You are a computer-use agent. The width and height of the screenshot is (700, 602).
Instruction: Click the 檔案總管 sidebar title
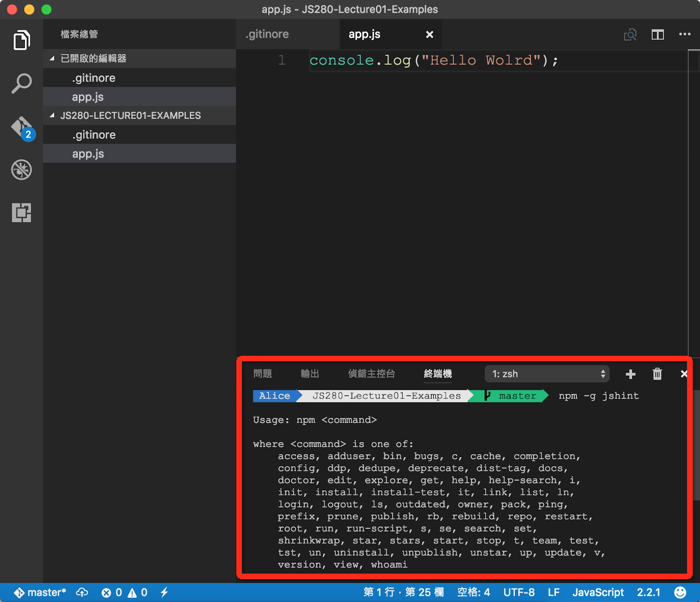click(79, 34)
